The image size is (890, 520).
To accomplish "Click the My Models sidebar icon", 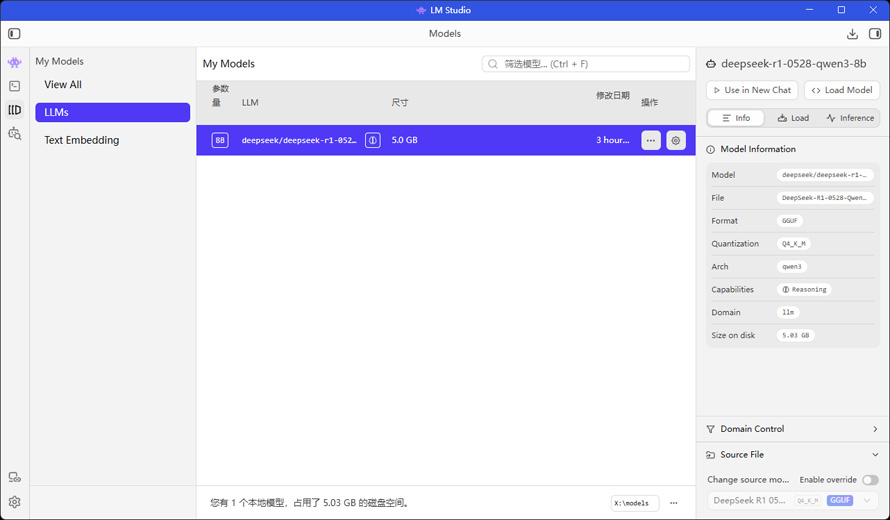I will pos(14,110).
